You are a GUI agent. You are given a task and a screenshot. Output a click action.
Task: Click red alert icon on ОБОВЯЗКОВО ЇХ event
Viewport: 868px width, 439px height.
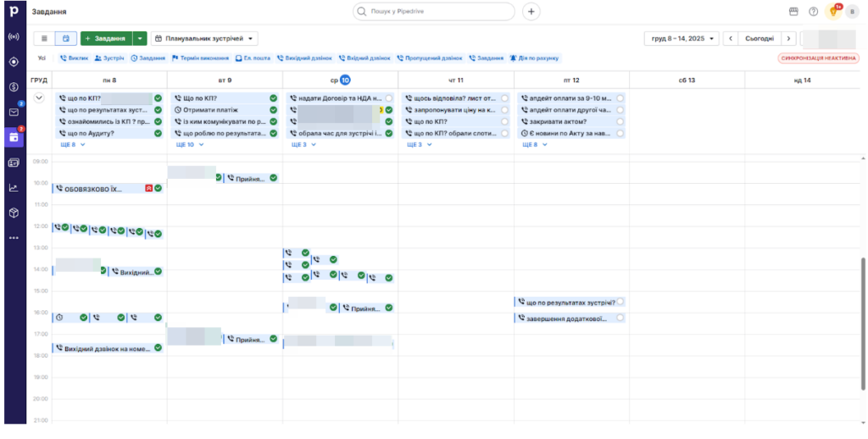tap(149, 188)
